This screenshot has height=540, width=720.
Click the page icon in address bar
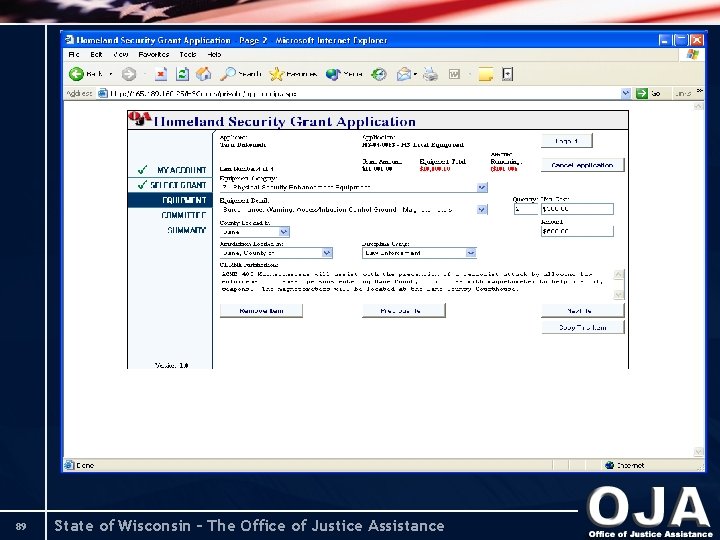(102, 93)
